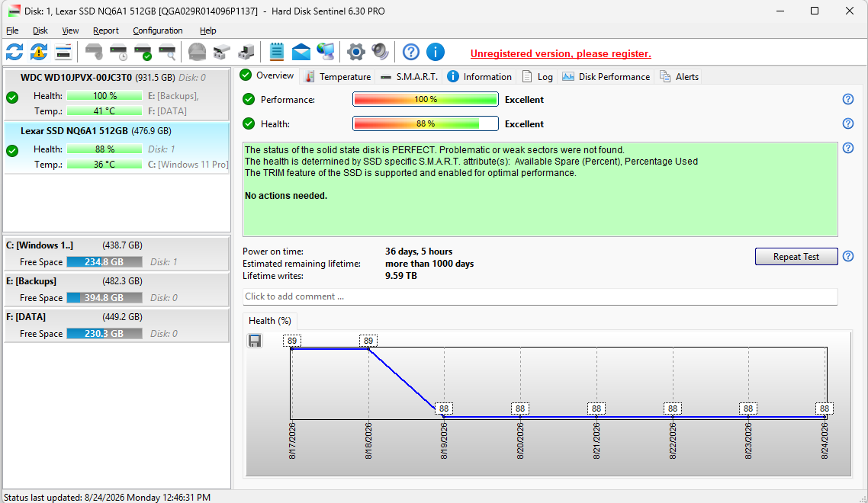Click help icon next to Repeat Test
868x503 pixels.
(848, 256)
